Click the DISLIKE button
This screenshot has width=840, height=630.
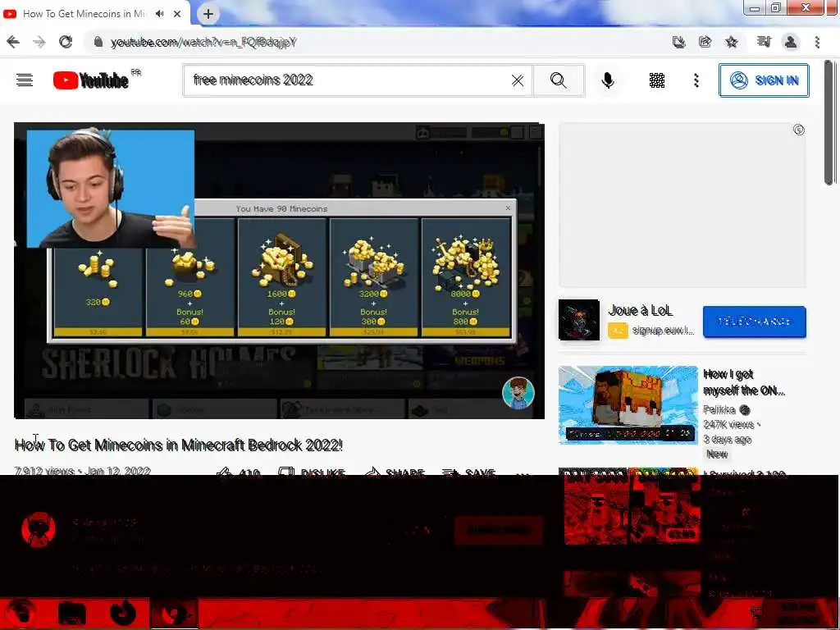pyautogui.click(x=312, y=473)
